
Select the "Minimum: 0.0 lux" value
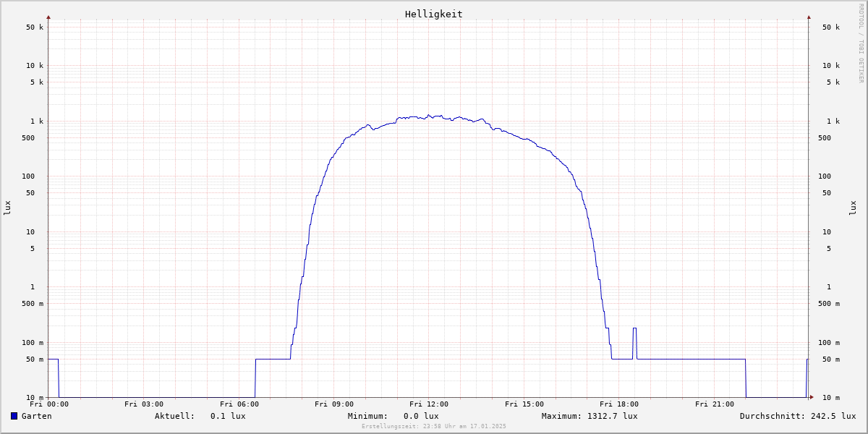tap(393, 416)
